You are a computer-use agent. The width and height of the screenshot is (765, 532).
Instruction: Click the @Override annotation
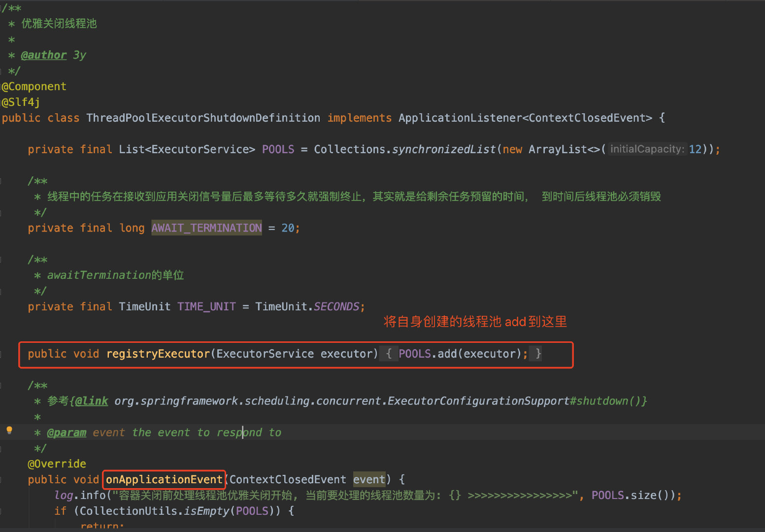coord(57,464)
